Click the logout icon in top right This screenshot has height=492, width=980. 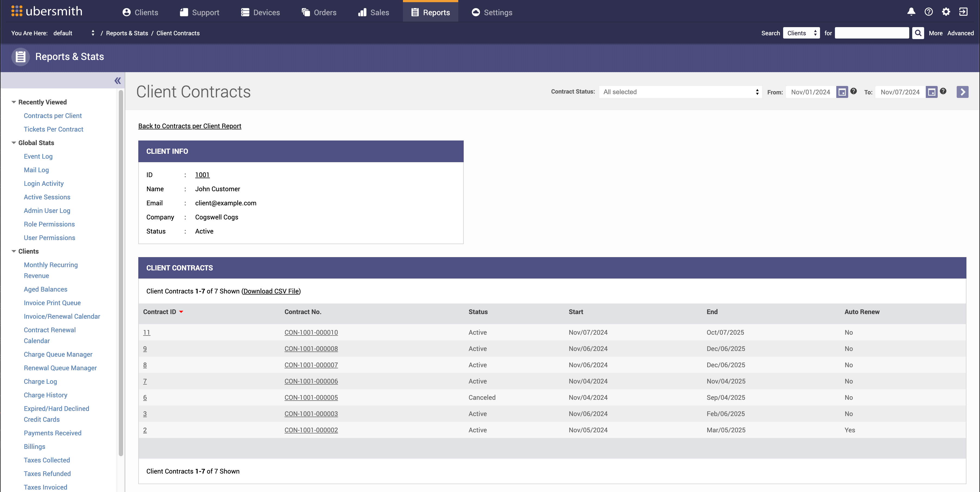(963, 12)
